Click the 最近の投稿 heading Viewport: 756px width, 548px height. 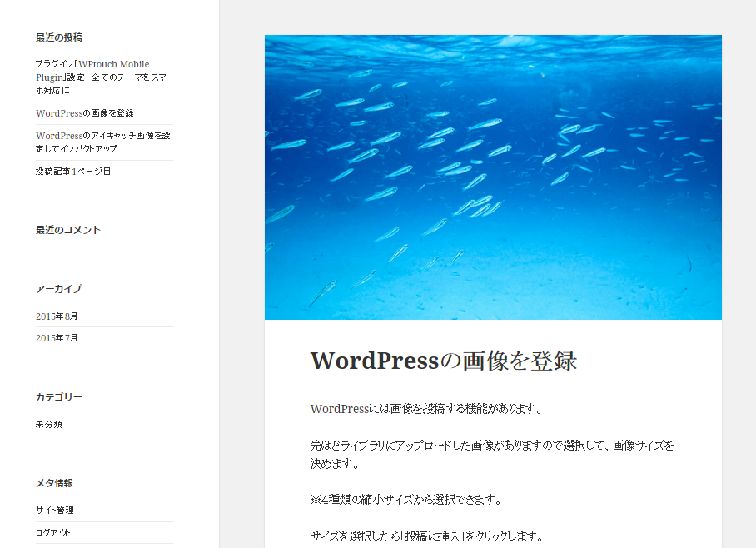pyautogui.click(x=59, y=37)
